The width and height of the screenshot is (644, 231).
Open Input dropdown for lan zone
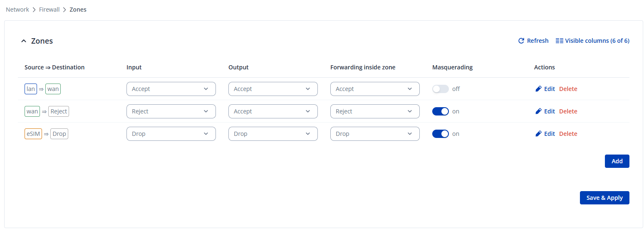171,89
